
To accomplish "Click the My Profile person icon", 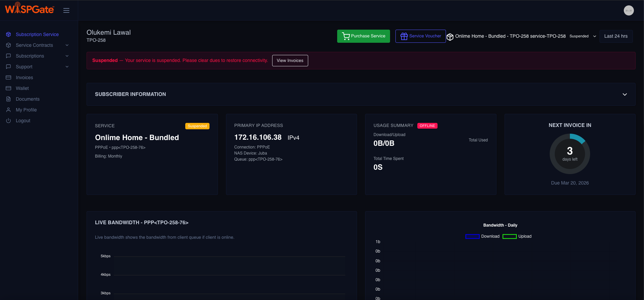I will pyautogui.click(x=8, y=110).
